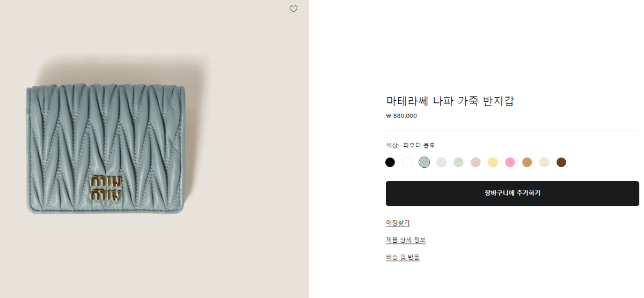Select the cream ivory color swatch

tap(544, 162)
